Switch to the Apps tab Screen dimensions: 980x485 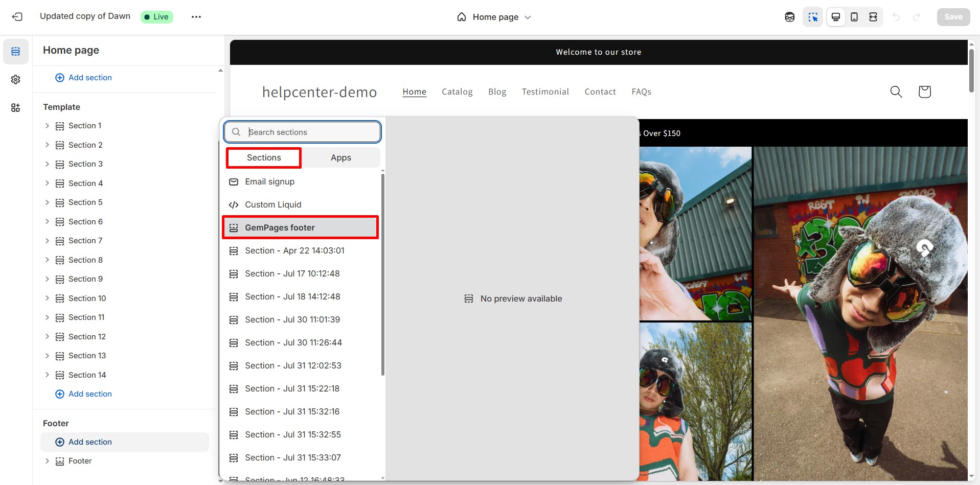point(340,157)
